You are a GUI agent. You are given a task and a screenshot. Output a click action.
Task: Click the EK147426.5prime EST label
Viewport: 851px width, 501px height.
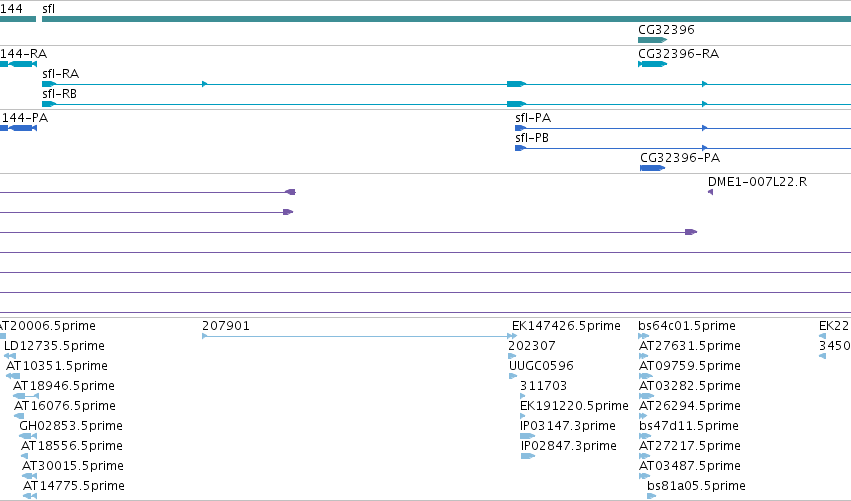coord(566,326)
